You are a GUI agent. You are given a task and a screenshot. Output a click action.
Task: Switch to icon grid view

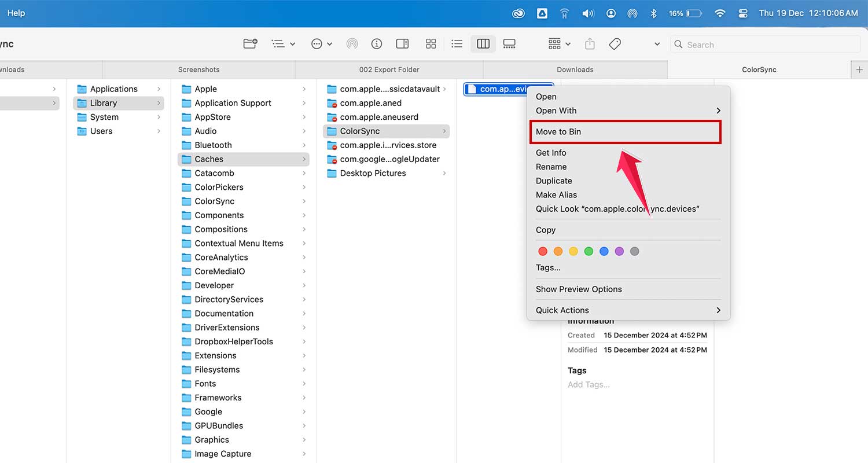[x=431, y=43]
